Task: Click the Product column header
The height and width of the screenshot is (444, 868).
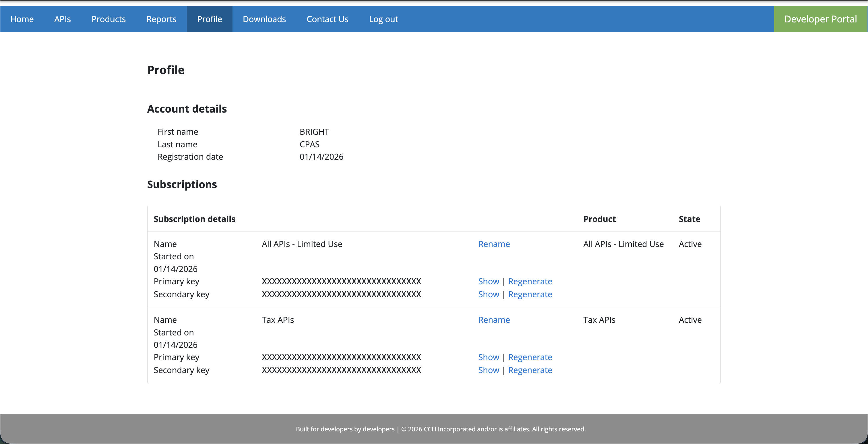Action: [x=599, y=219]
